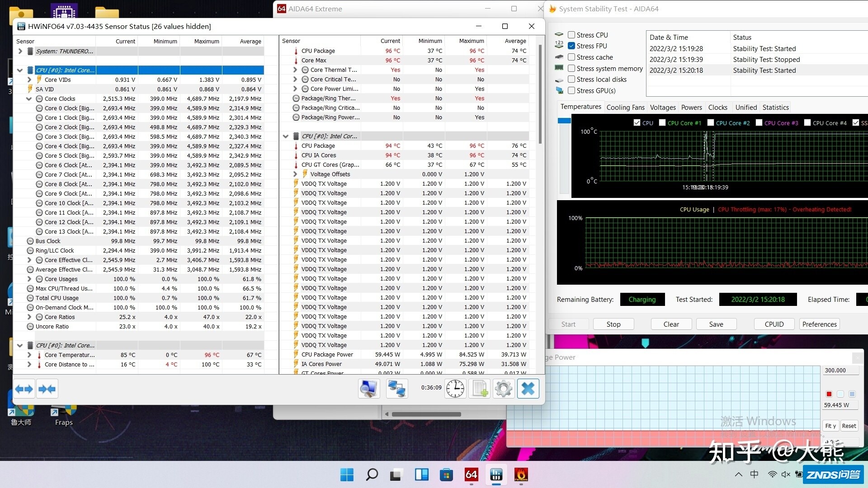
Task: Collapse Core Clocks tree
Action: pos(29,99)
